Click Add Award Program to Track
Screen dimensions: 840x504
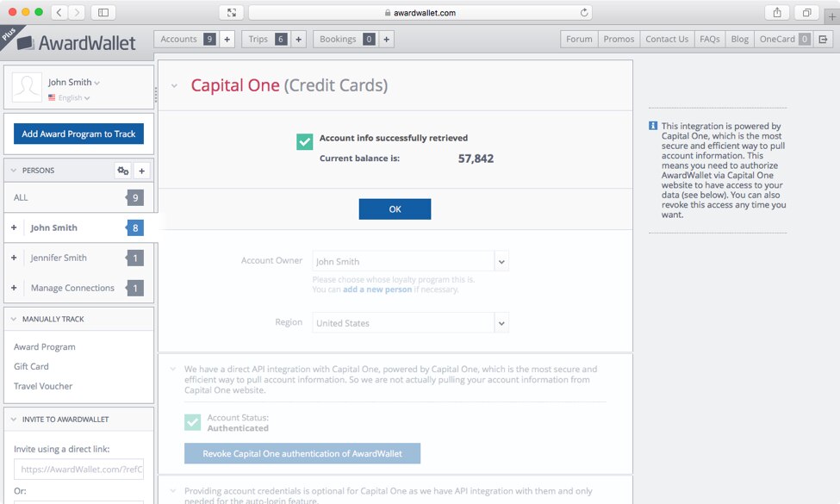point(78,134)
